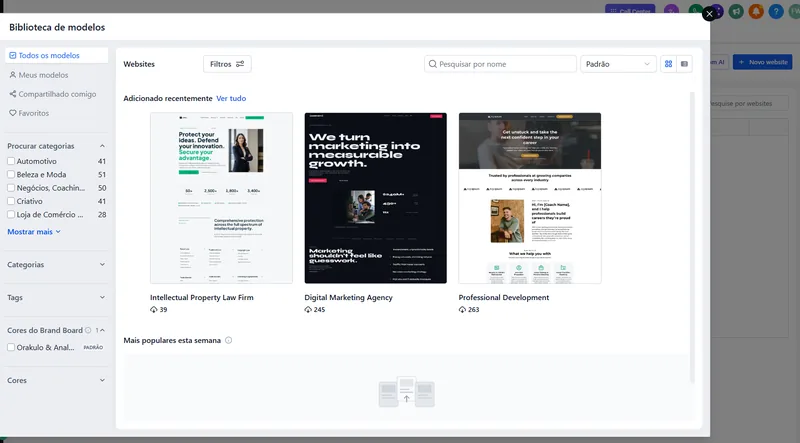Click the Beleza e Moda count 51
The image size is (800, 443).
tap(102, 174)
